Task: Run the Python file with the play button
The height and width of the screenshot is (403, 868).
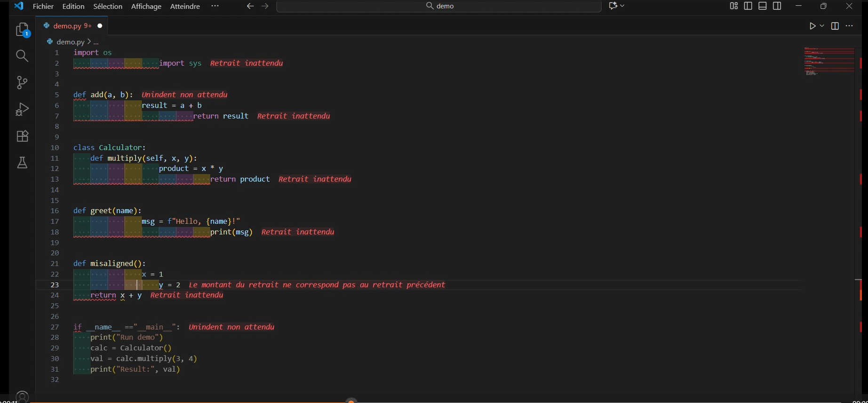Action: tap(812, 26)
